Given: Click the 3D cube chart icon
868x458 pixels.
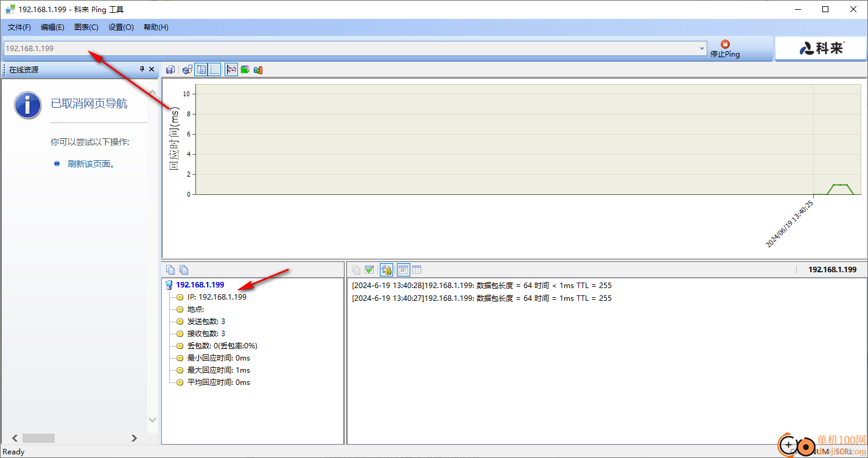Looking at the screenshot, I should click(x=187, y=70).
